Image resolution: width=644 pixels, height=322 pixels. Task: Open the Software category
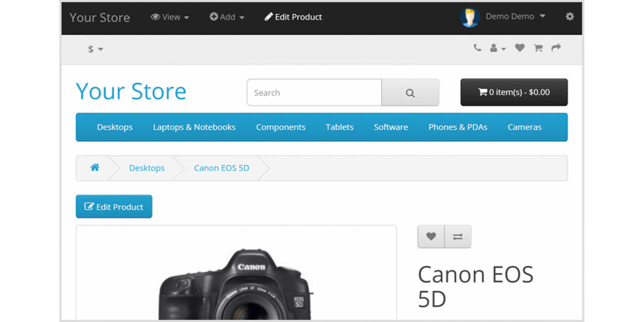[x=391, y=127]
